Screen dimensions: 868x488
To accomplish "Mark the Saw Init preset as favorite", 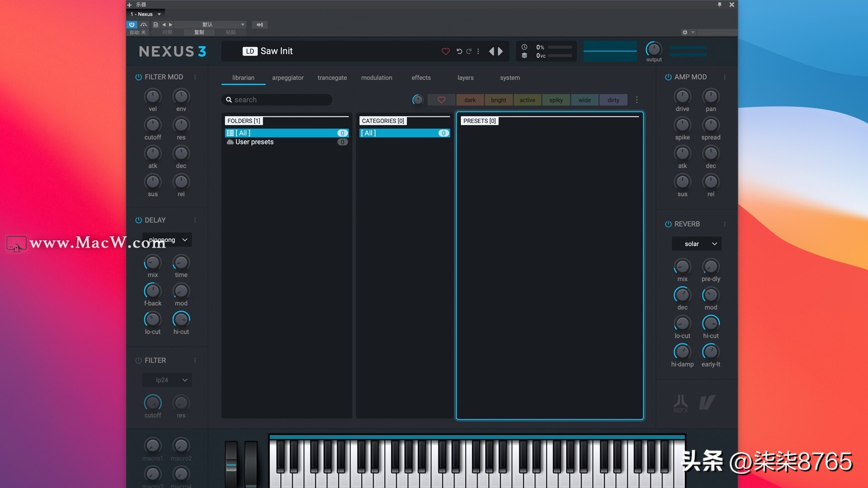I will point(445,51).
